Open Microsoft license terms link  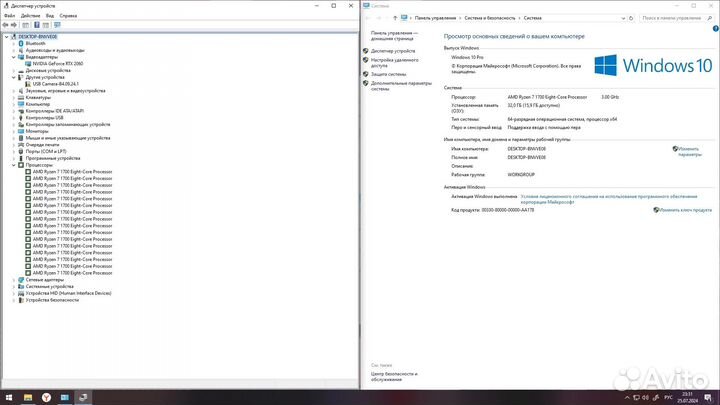tap(608, 199)
